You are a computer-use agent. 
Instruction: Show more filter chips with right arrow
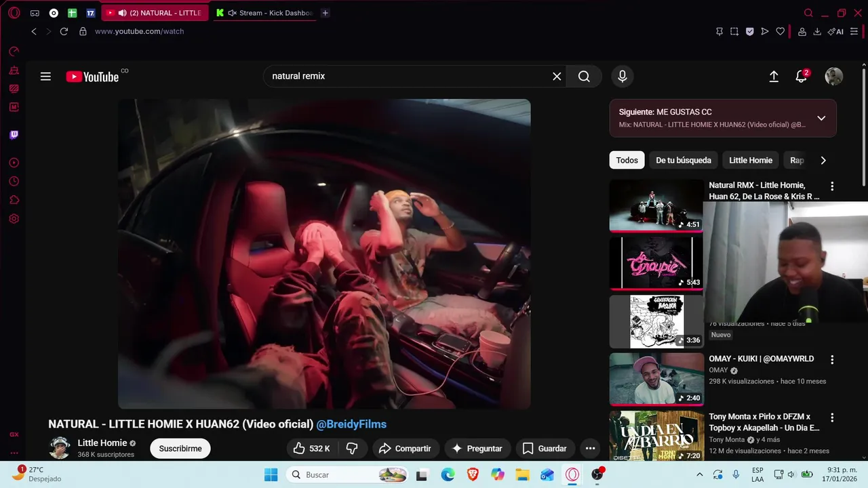pos(823,161)
